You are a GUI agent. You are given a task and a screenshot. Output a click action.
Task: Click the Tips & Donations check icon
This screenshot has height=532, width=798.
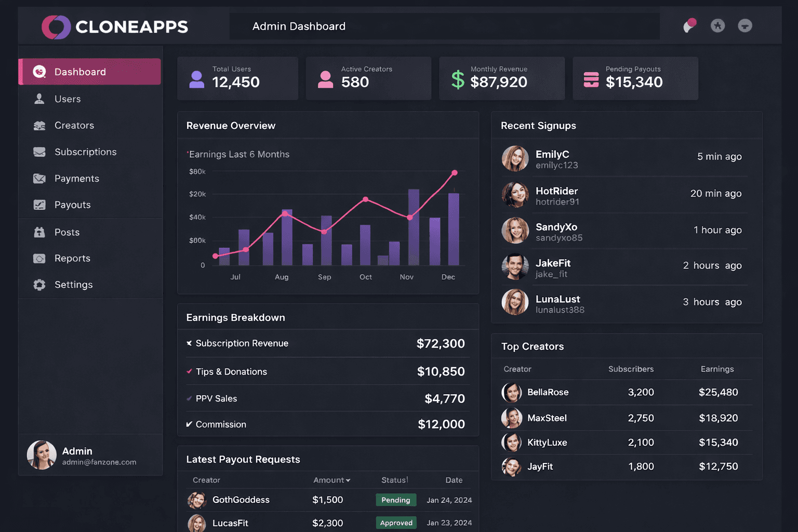(189, 371)
